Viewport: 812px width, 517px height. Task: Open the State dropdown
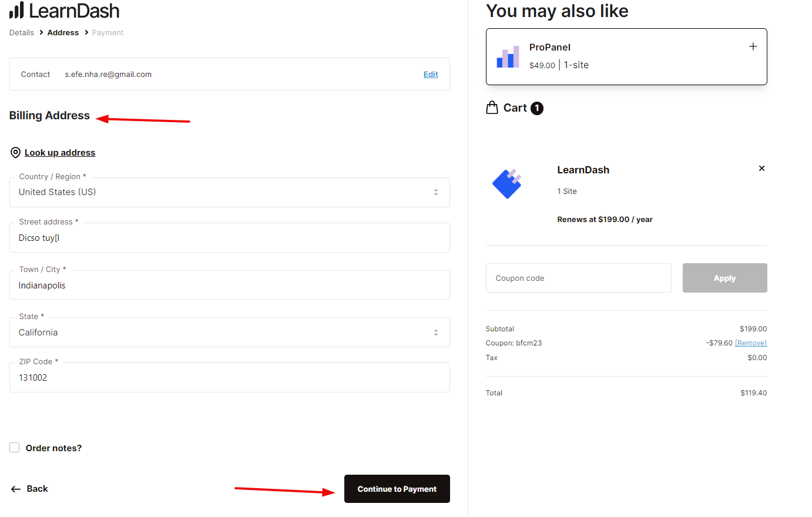[x=229, y=333]
